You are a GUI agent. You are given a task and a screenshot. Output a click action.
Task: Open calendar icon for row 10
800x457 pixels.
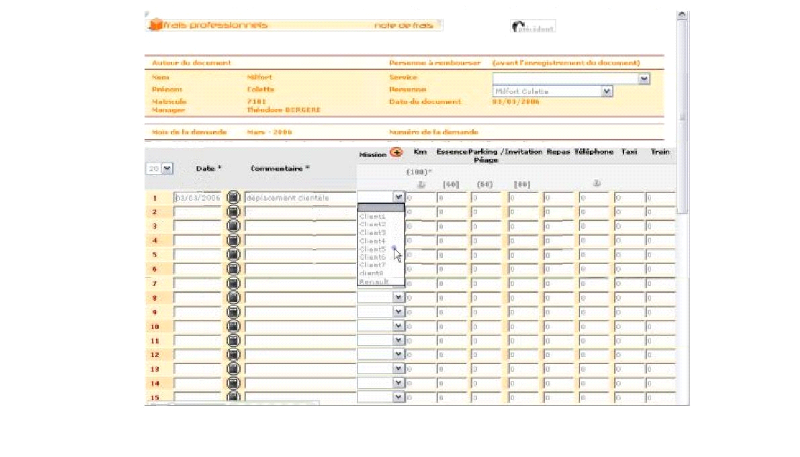(x=233, y=326)
